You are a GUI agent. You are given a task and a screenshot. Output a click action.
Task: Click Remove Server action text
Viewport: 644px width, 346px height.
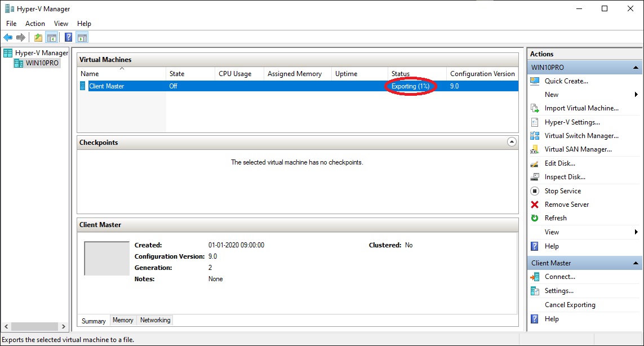point(567,204)
